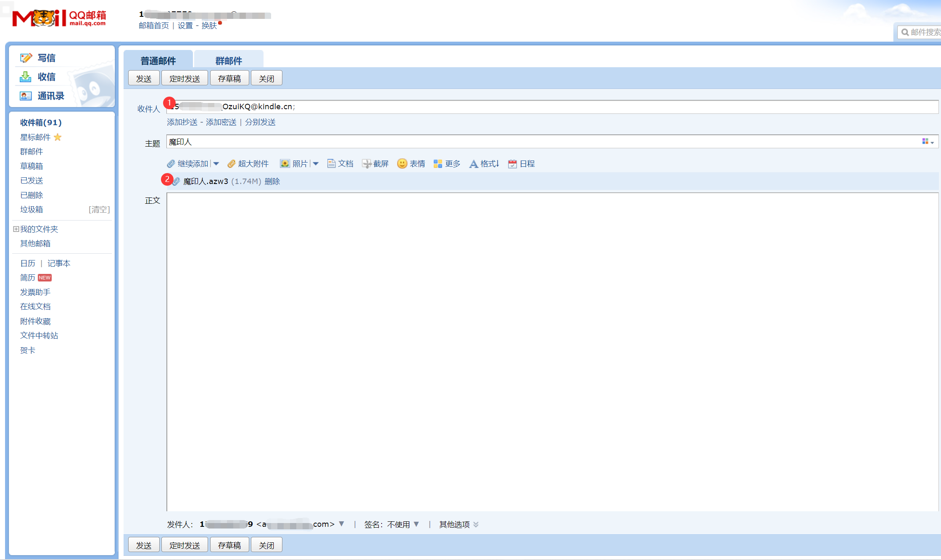This screenshot has height=560, width=941.
Task: Expand the 照片 dropdown arrow
Action: 316,163
